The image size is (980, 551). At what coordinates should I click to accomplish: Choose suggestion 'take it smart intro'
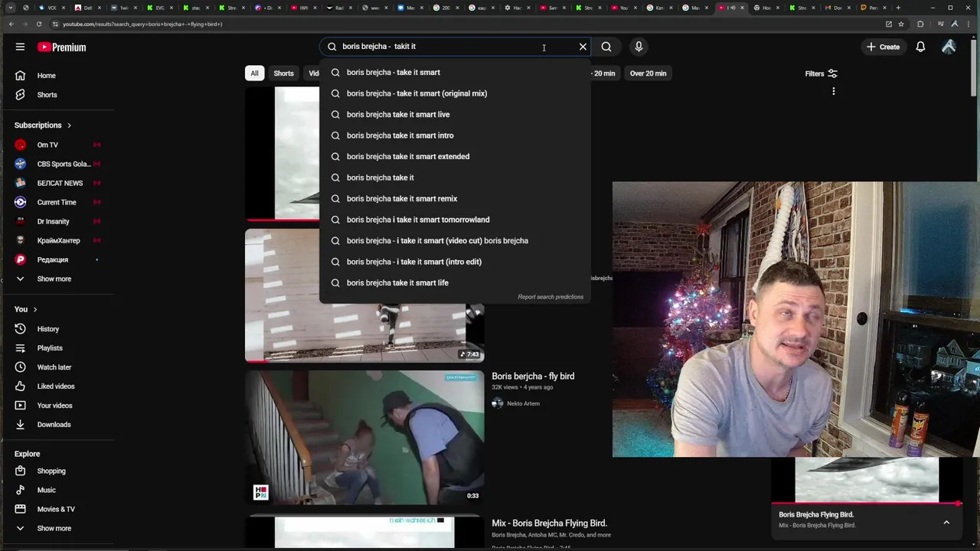point(456,135)
